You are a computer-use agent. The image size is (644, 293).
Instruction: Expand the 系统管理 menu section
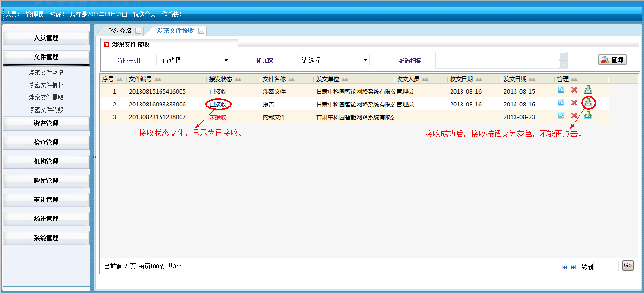coord(46,238)
